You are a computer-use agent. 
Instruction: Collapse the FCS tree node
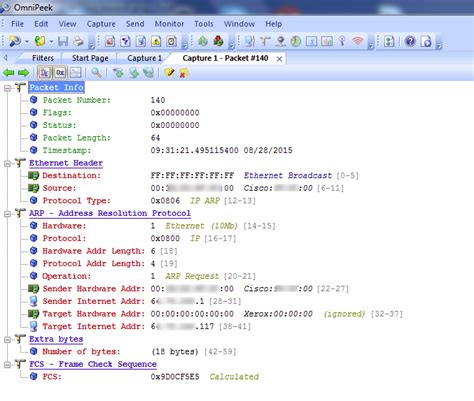[7, 365]
